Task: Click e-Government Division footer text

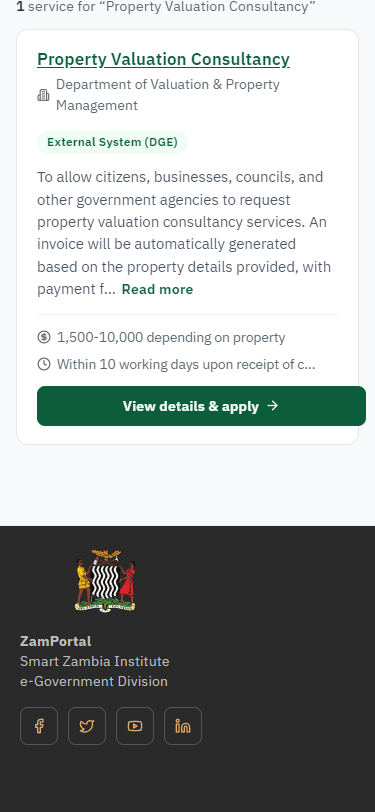Action: pyautogui.click(x=94, y=681)
